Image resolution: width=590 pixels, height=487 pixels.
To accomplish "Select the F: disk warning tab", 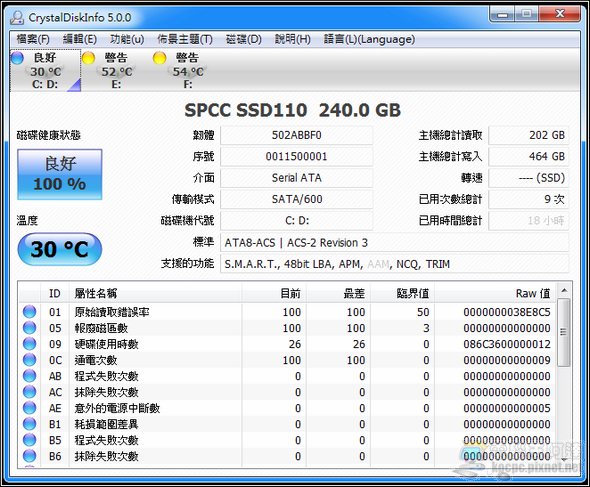I will (x=188, y=71).
